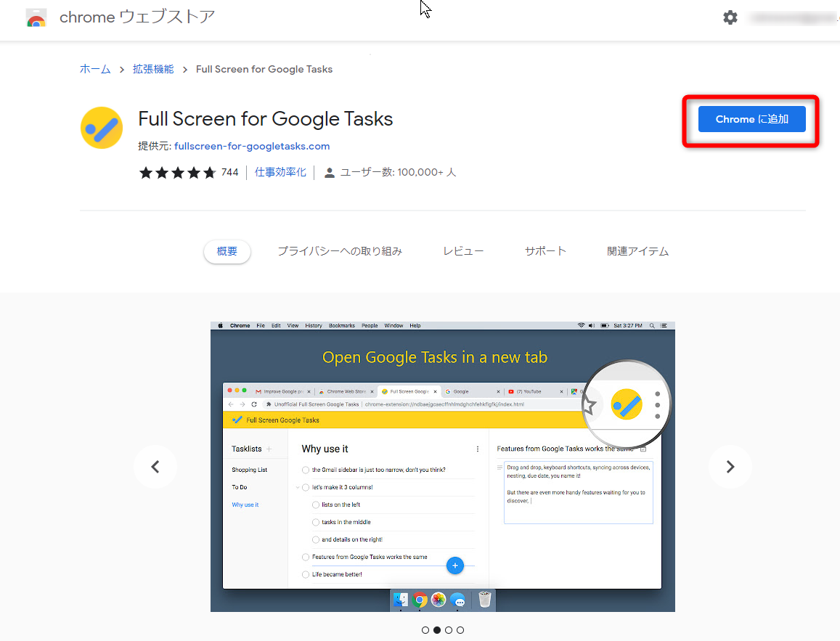Select the first carousel dot
This screenshot has width=840, height=641.
click(425, 630)
